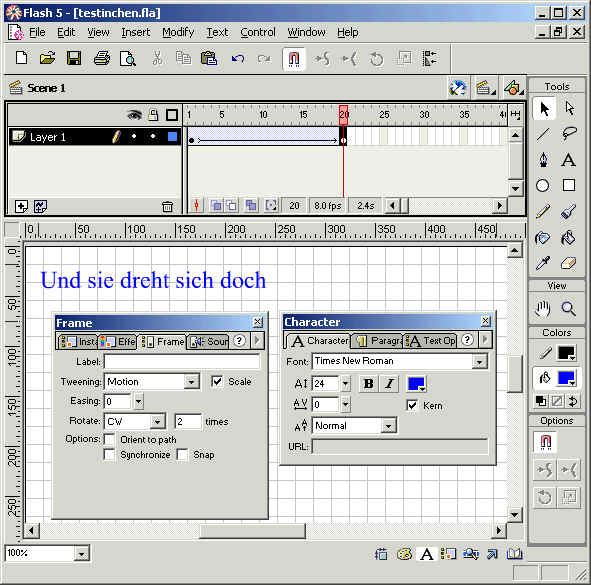This screenshot has height=585, width=591.
Task: Open Frame panel help button
Action: point(239,341)
